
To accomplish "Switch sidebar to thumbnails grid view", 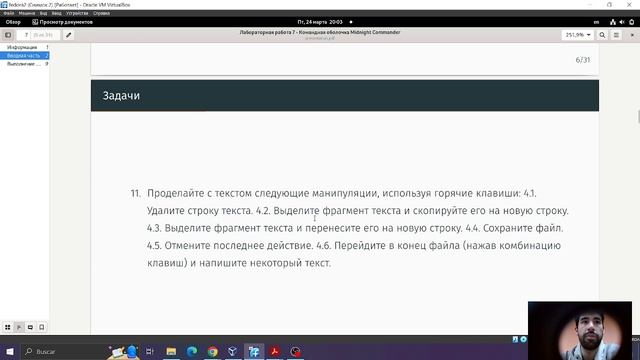I will 8,327.
